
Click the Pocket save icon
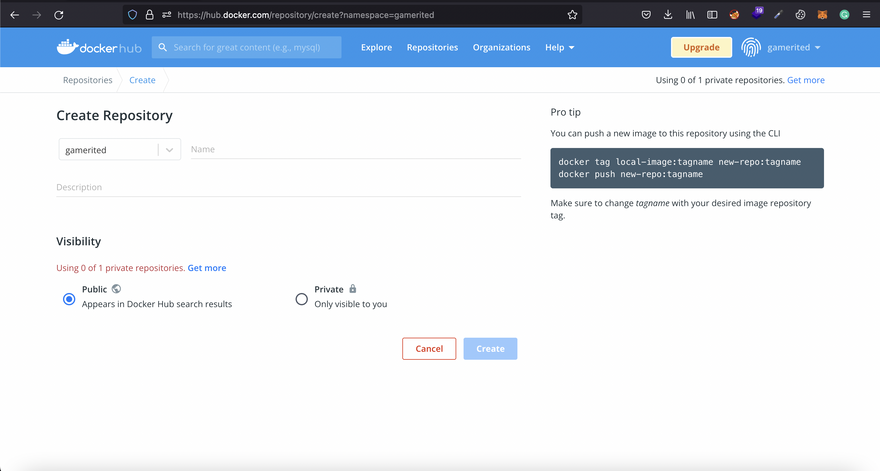coord(646,15)
